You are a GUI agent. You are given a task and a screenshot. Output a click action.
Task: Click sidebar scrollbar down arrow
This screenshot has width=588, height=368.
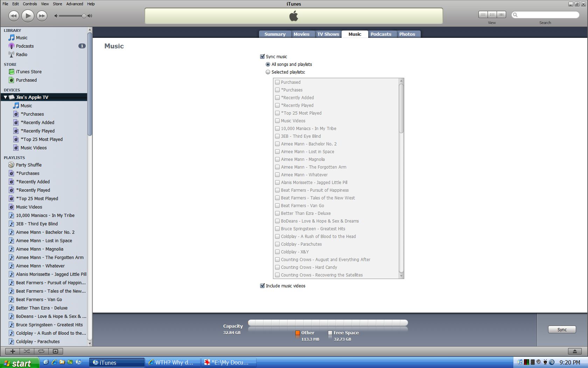[x=90, y=343]
